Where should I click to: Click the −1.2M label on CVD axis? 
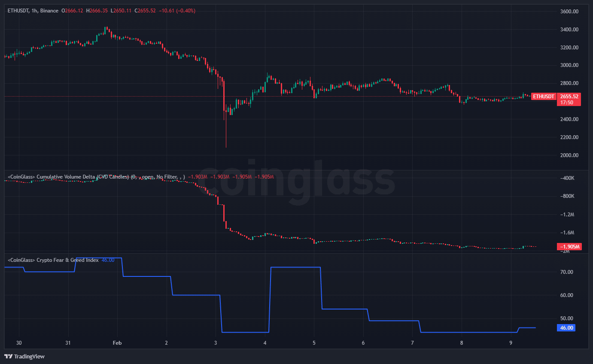coord(567,215)
